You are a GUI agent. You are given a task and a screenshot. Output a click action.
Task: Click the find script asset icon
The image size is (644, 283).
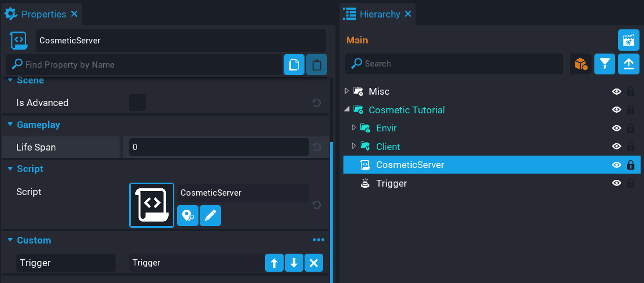click(x=188, y=215)
